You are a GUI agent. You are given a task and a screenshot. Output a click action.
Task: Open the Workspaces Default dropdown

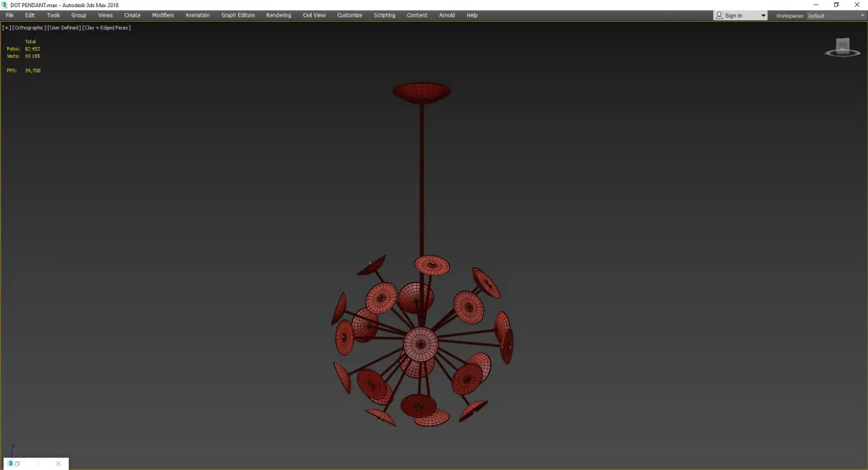[x=835, y=16]
